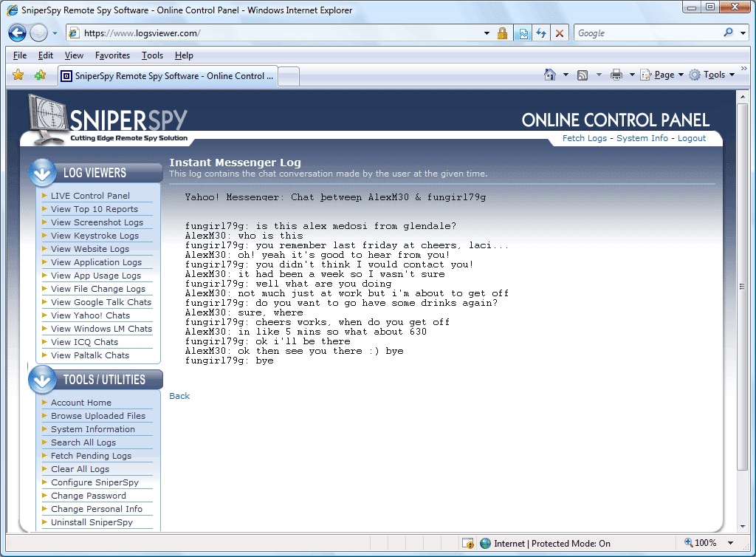Click the Logout link
Viewport: 756px width, 557px height.
coord(691,138)
